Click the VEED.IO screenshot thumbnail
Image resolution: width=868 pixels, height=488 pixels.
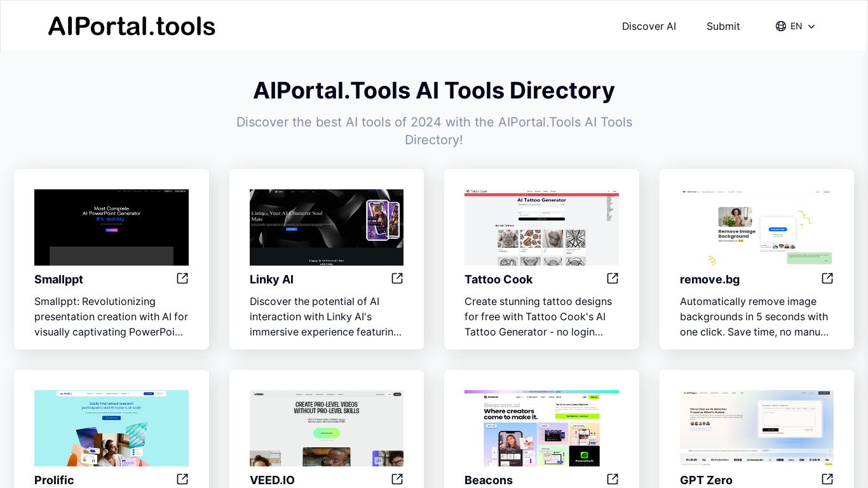pos(327,428)
